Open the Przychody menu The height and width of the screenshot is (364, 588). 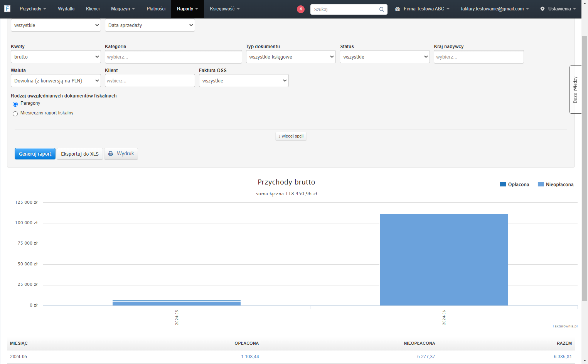(33, 9)
